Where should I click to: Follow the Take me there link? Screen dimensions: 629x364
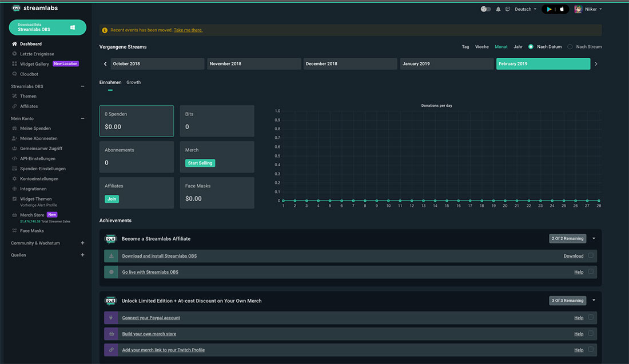pyautogui.click(x=188, y=30)
